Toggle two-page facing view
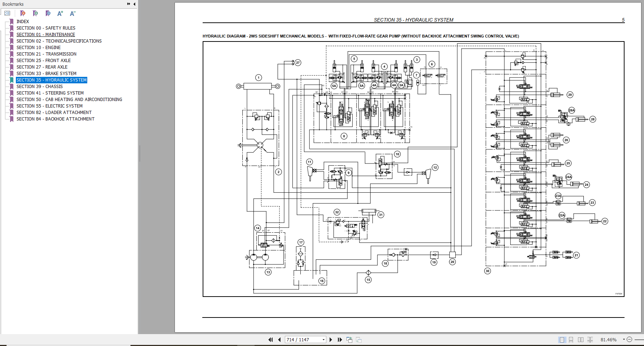Viewport: 644px width, 346px height. point(581,340)
